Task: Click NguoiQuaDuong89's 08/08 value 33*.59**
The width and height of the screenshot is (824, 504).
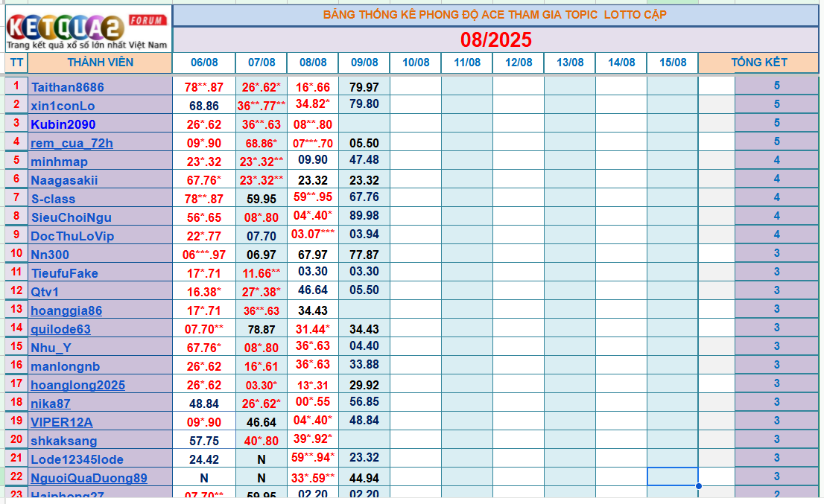Action: click(313, 478)
